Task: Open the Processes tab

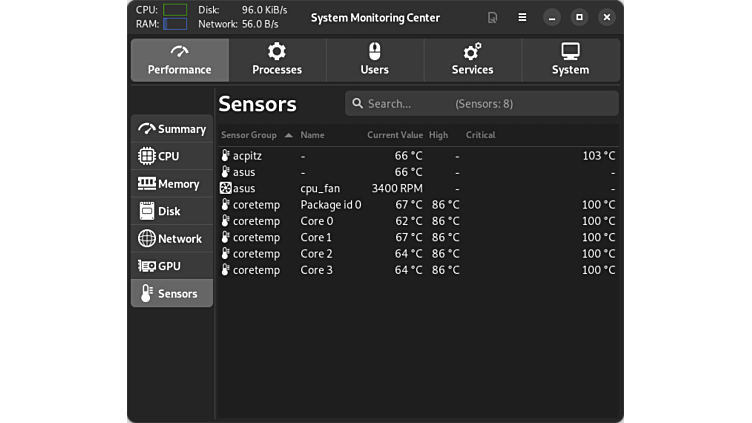Action: [x=277, y=60]
